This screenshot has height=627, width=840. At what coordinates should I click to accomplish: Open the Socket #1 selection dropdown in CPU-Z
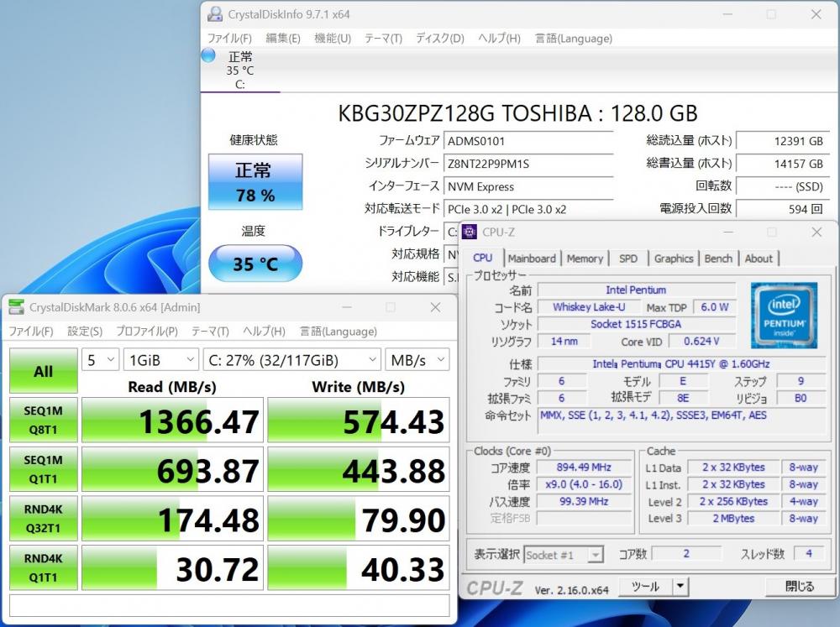pos(564,556)
